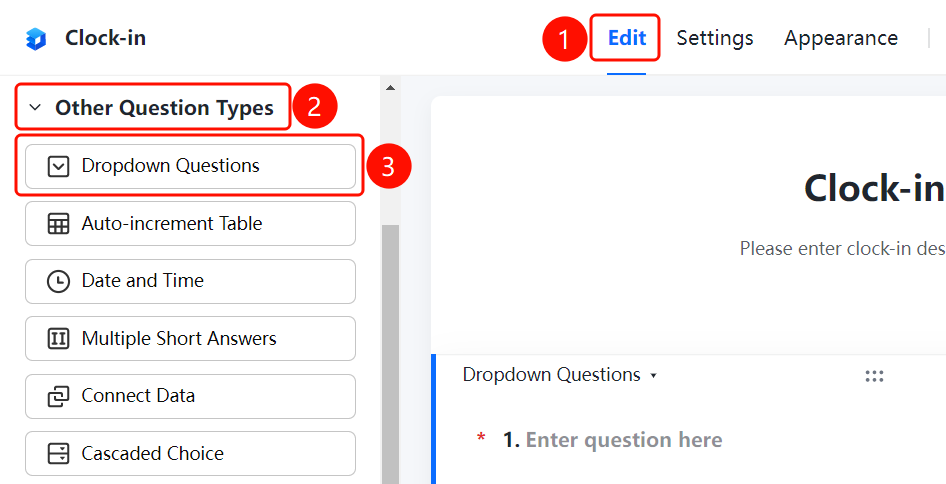Grab the six-dot drag handle of question
This screenshot has width=946, height=484.
pyautogui.click(x=874, y=377)
